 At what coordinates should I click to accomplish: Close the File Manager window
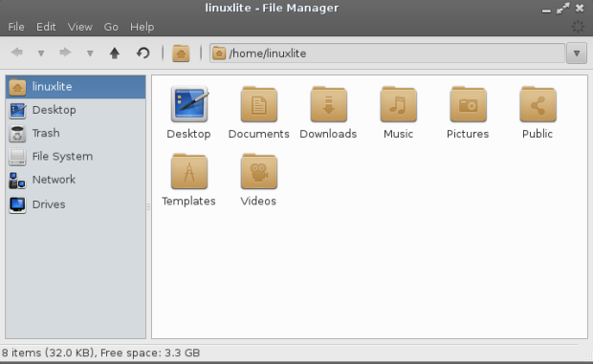[580, 8]
